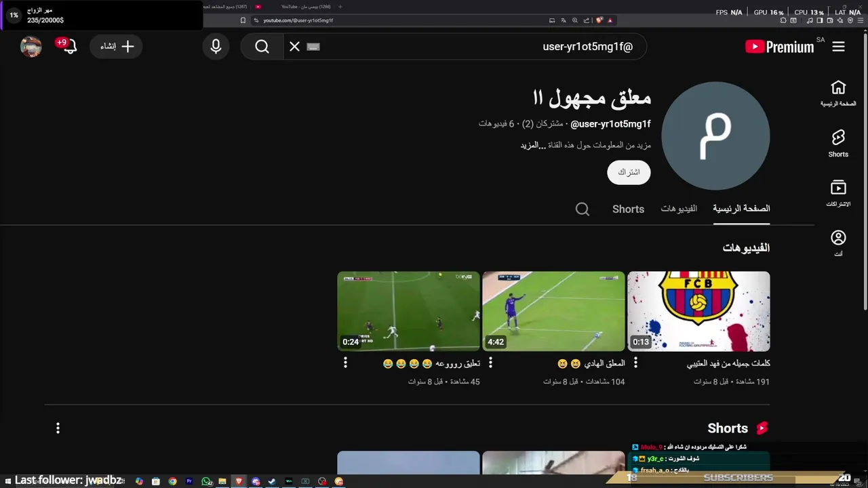Open a new browser tab with plus

click(x=340, y=7)
